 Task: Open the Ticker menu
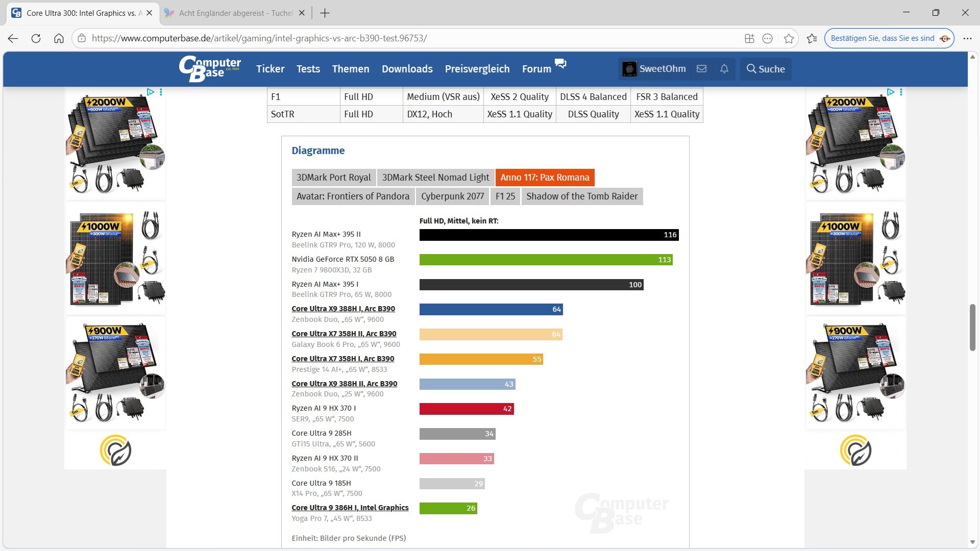pyautogui.click(x=270, y=69)
